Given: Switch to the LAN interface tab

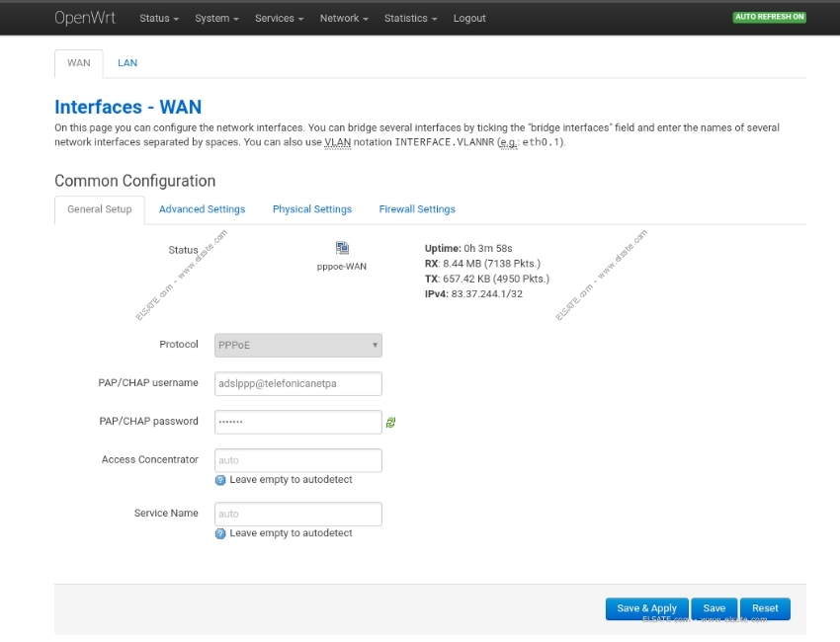Looking at the screenshot, I should [x=127, y=63].
